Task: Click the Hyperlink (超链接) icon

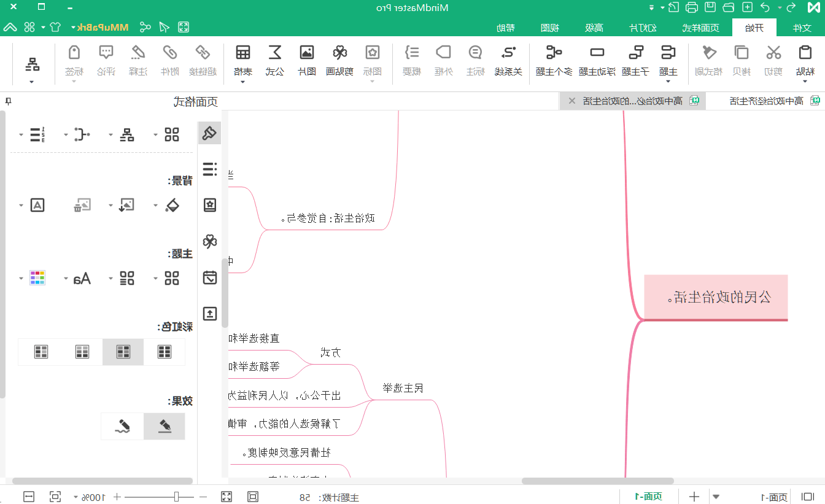Action: (x=202, y=52)
